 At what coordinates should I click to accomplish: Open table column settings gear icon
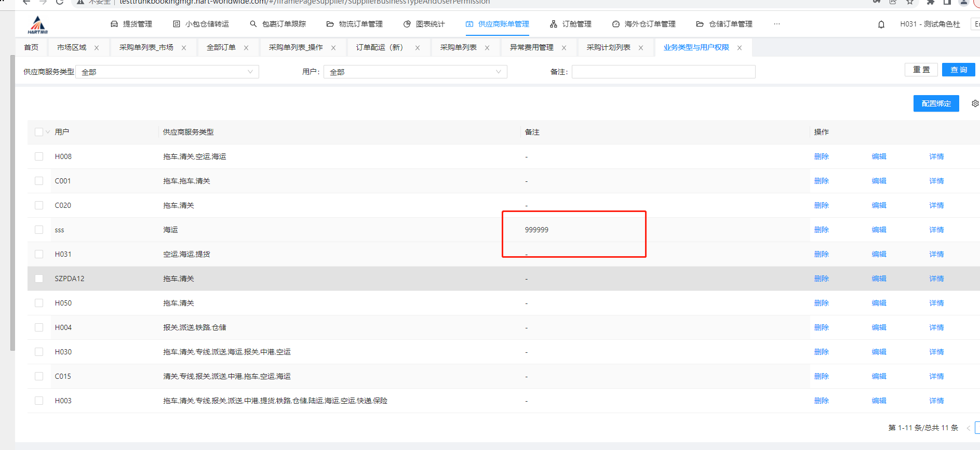975,103
